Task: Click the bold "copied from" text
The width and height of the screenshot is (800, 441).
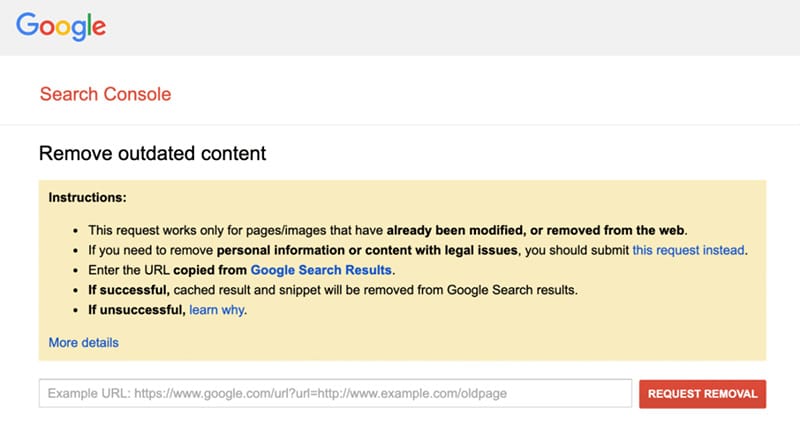Action: 210,270
